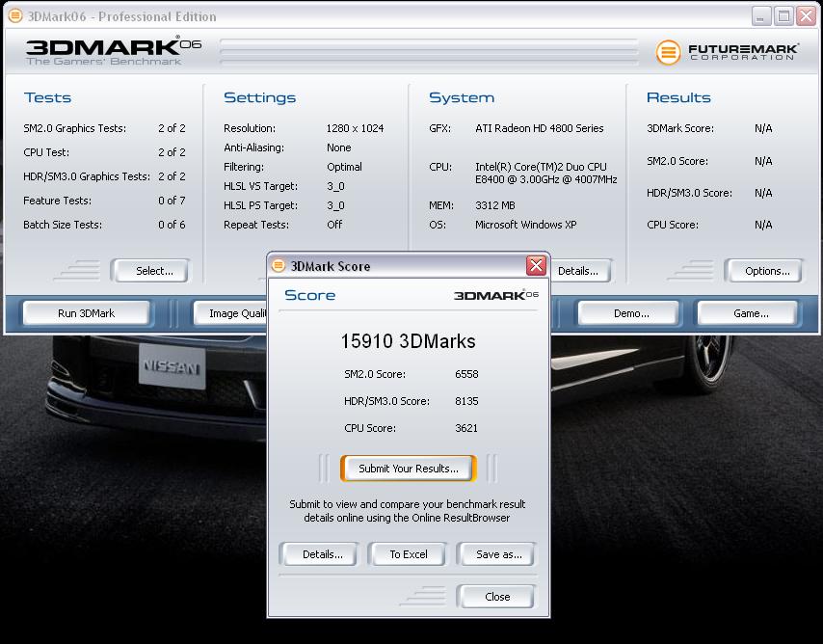
Task: Click the Score heading in dialog
Action: pyautogui.click(x=309, y=295)
